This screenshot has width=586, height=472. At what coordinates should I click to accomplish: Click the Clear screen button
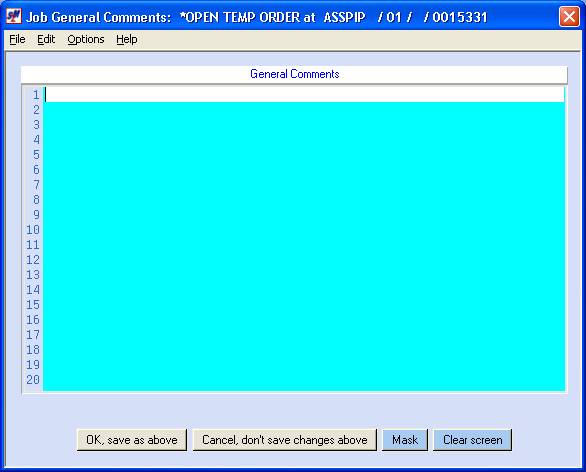[x=473, y=440]
